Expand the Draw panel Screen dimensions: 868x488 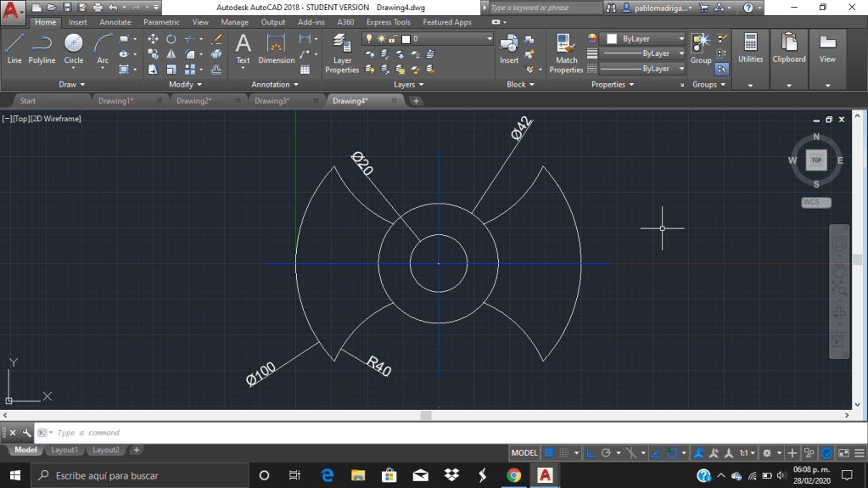coord(72,85)
